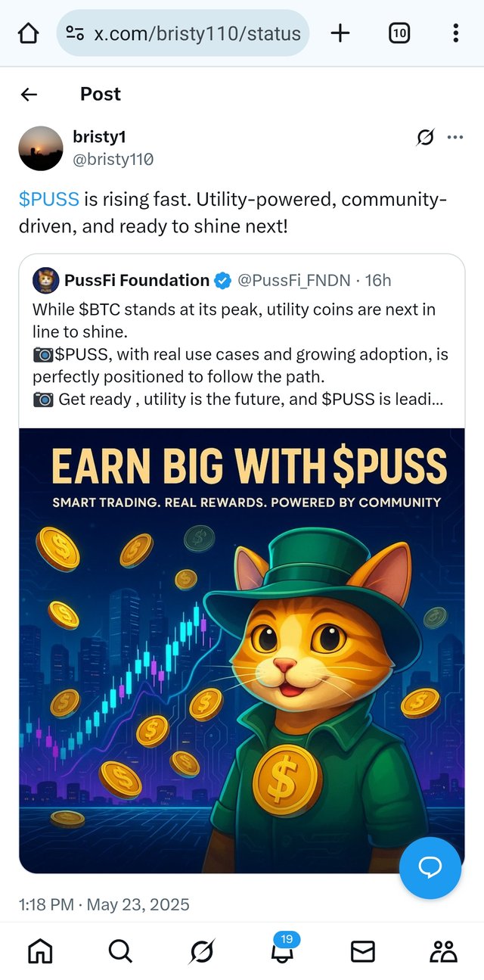Tap the floating reply bubble button
Image resolution: width=484 pixels, height=980 pixels.
point(430,867)
